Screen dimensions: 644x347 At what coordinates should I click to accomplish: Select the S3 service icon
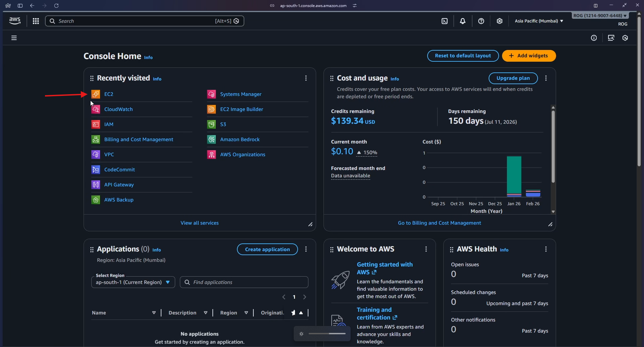tap(211, 124)
